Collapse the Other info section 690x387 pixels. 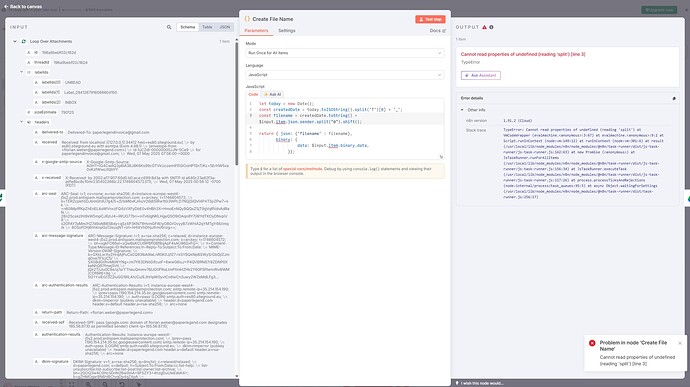coord(462,110)
